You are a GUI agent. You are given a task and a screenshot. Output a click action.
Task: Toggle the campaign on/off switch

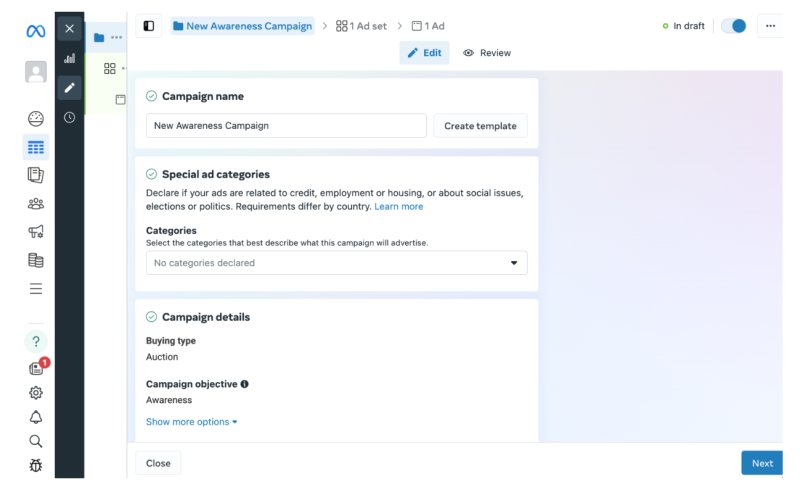coord(734,26)
